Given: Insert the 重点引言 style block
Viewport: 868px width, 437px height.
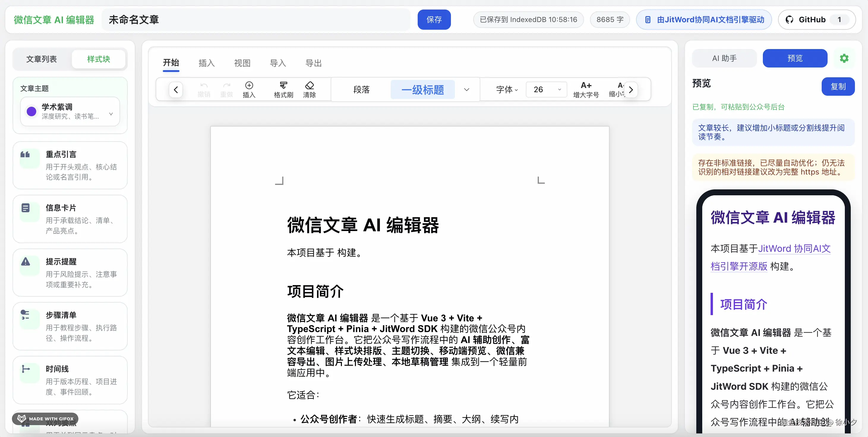Looking at the screenshot, I should click(70, 165).
